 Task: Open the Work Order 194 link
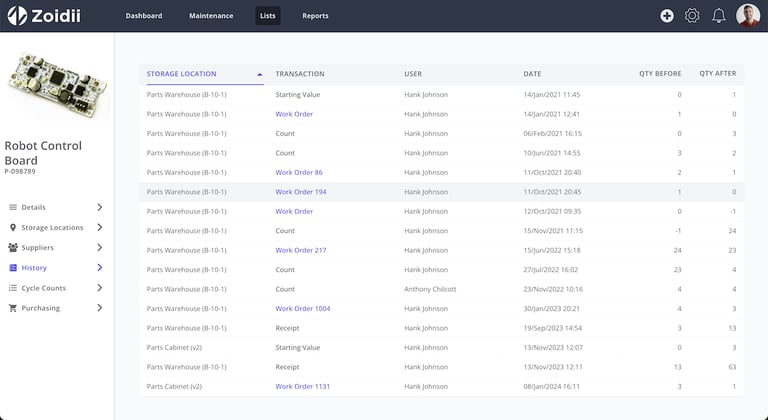coord(301,192)
